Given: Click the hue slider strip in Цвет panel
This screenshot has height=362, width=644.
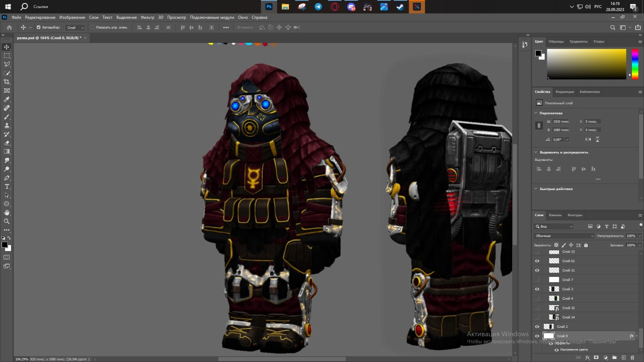Looking at the screenshot, I should pyautogui.click(x=634, y=64).
